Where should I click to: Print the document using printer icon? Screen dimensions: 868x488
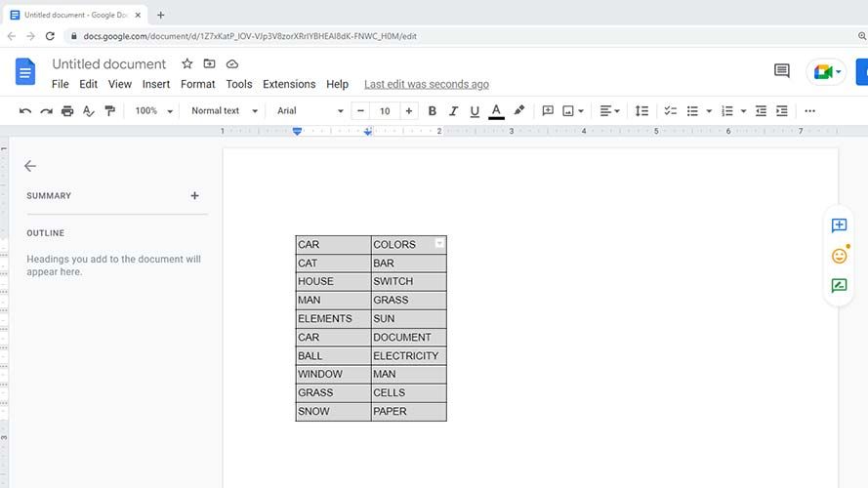pyautogui.click(x=67, y=111)
